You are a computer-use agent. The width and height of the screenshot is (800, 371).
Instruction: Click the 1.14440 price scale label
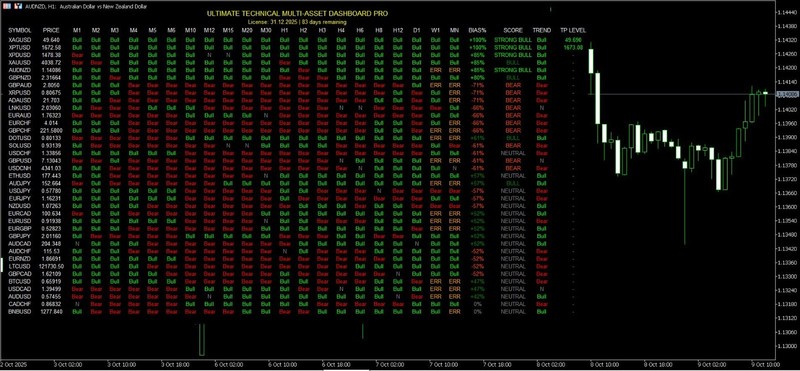click(x=787, y=12)
